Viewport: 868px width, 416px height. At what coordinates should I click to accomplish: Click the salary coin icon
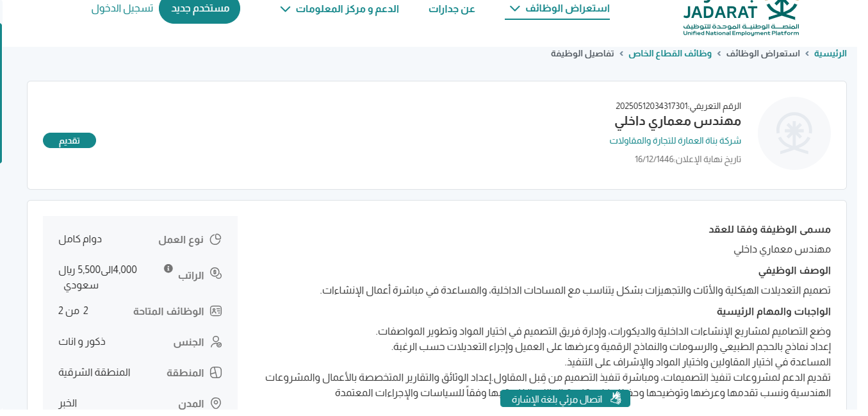tap(216, 274)
